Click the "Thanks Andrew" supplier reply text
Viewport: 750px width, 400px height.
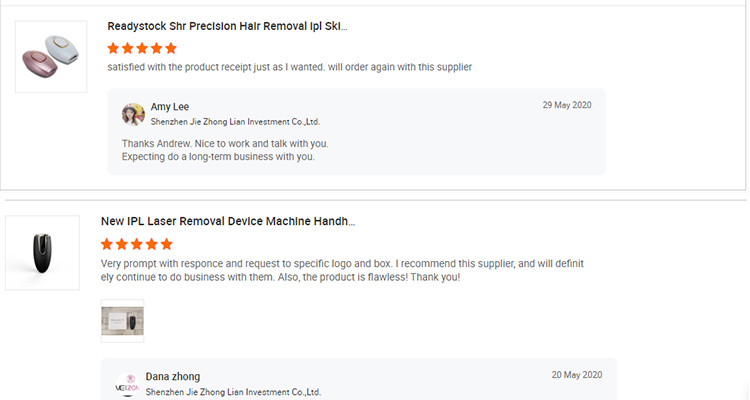[225, 143]
